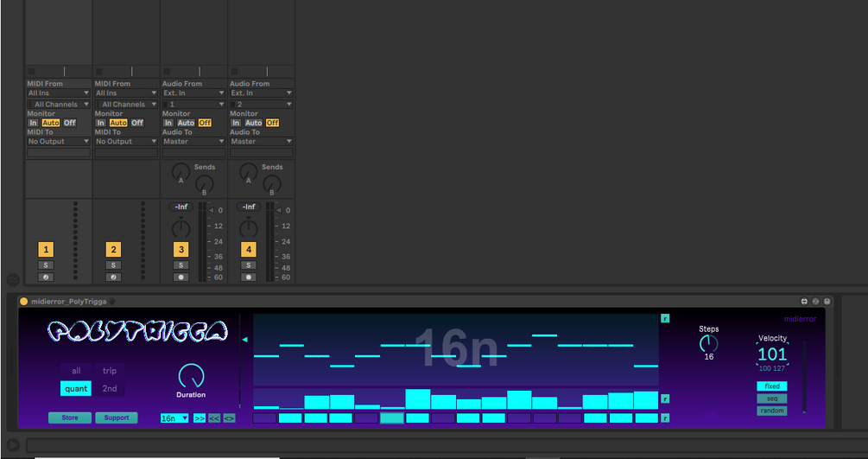
Task: Click the pan knob on track 4
Action: (249, 228)
